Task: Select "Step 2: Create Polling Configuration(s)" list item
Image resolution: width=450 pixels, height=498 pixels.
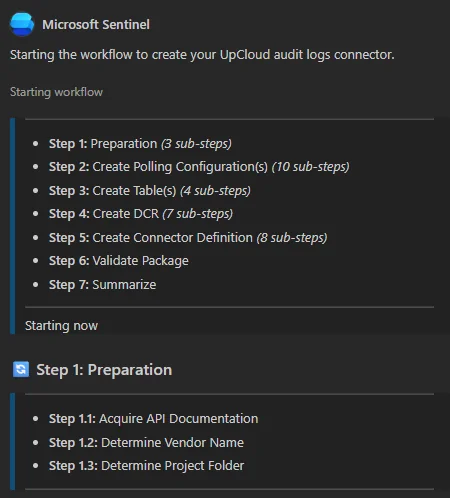Action: [199, 167]
